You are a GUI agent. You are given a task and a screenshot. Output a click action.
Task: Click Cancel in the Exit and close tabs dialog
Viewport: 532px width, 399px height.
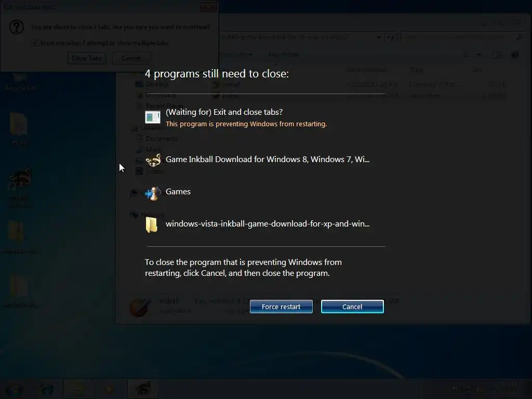[131, 58]
